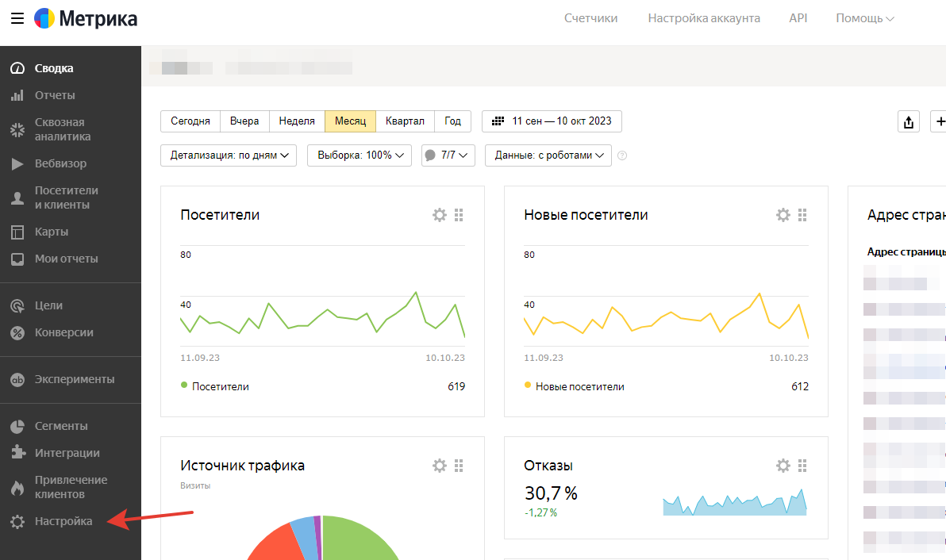Open settings gear of Источник трафика widget
The image size is (946, 560).
click(440, 466)
